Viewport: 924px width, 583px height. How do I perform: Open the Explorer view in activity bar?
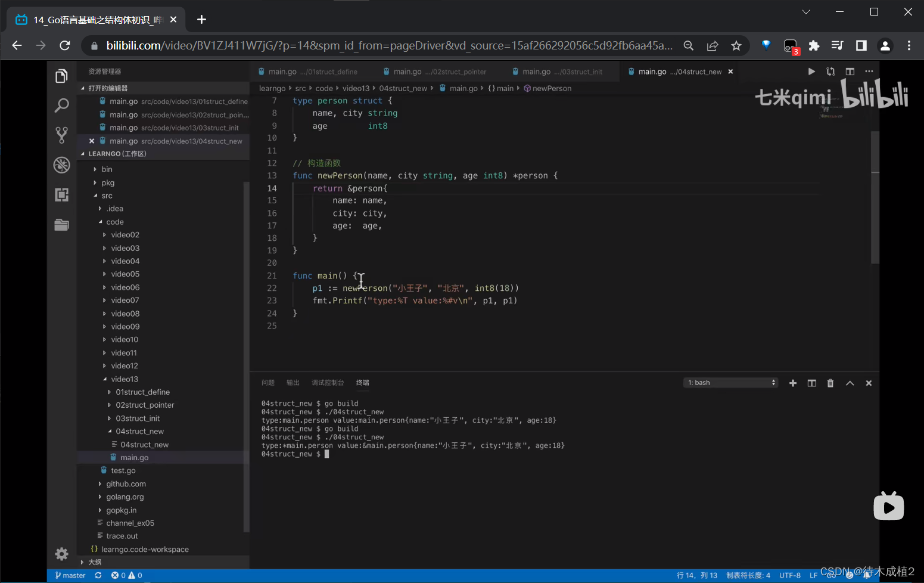pyautogui.click(x=61, y=76)
